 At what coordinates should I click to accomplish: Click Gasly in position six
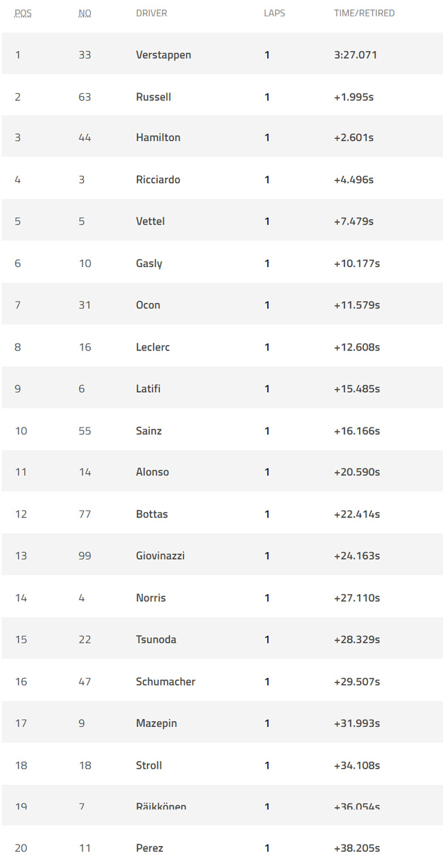pyautogui.click(x=149, y=263)
